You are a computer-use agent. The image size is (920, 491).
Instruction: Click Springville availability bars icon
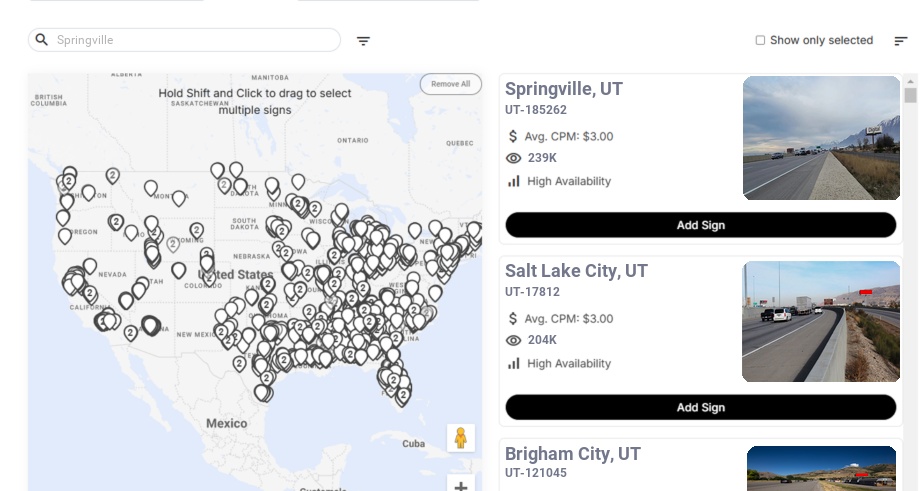tap(514, 181)
